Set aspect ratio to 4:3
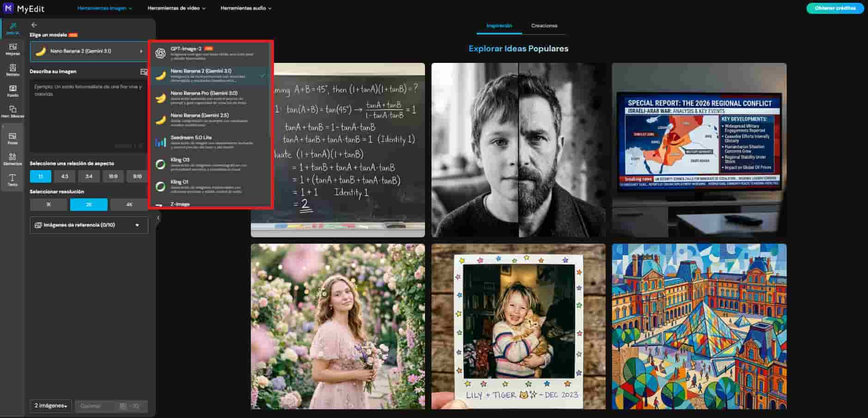The width and height of the screenshot is (868, 418). click(x=65, y=176)
